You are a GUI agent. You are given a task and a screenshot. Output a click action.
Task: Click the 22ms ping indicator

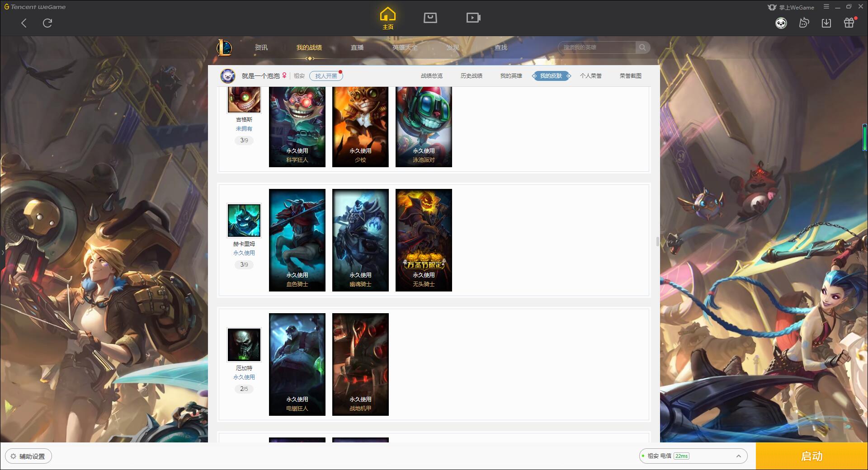click(682, 456)
